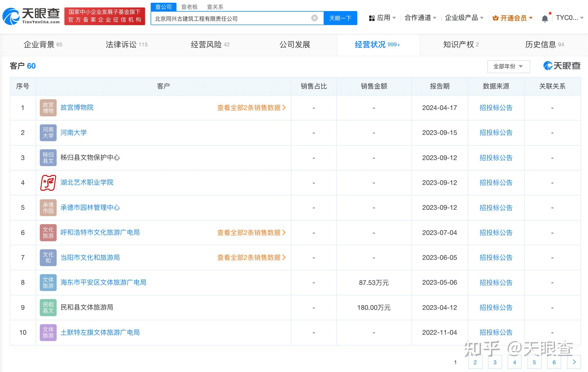Click the 文化和 avatar in row 7
Image resolution: width=588 pixels, height=372 pixels.
point(48,258)
